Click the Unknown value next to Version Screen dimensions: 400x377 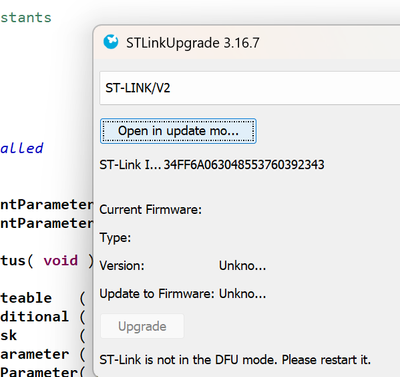click(242, 266)
